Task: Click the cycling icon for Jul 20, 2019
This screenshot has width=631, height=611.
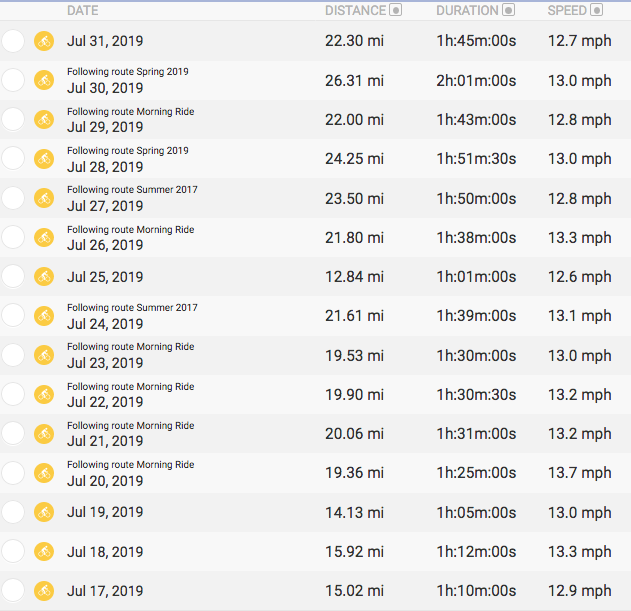Action: pos(44,473)
